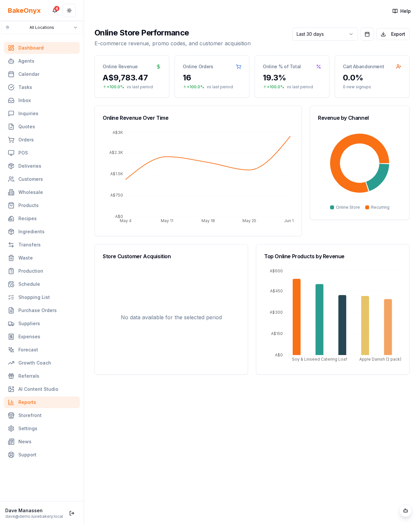Click the Quotes document icon
This screenshot has width=420, height=525.
(11, 127)
